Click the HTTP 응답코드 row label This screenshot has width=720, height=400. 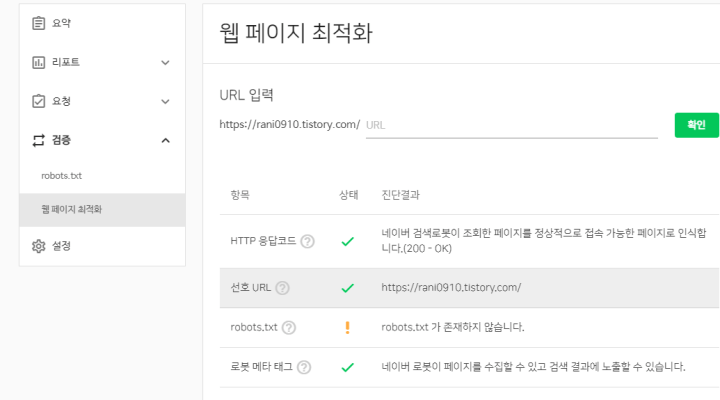[263, 241]
